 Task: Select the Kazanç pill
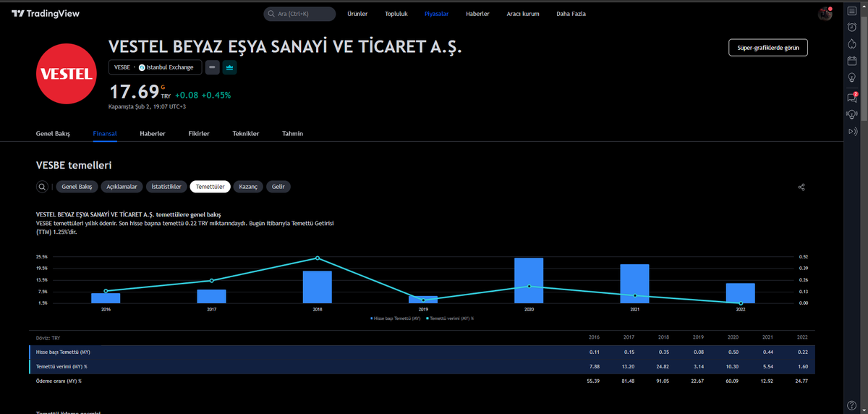tap(248, 187)
